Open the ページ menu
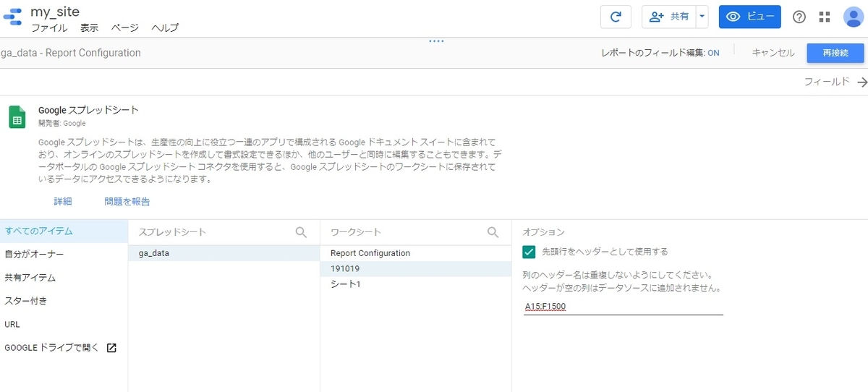This screenshot has height=392, width=868. (x=124, y=27)
